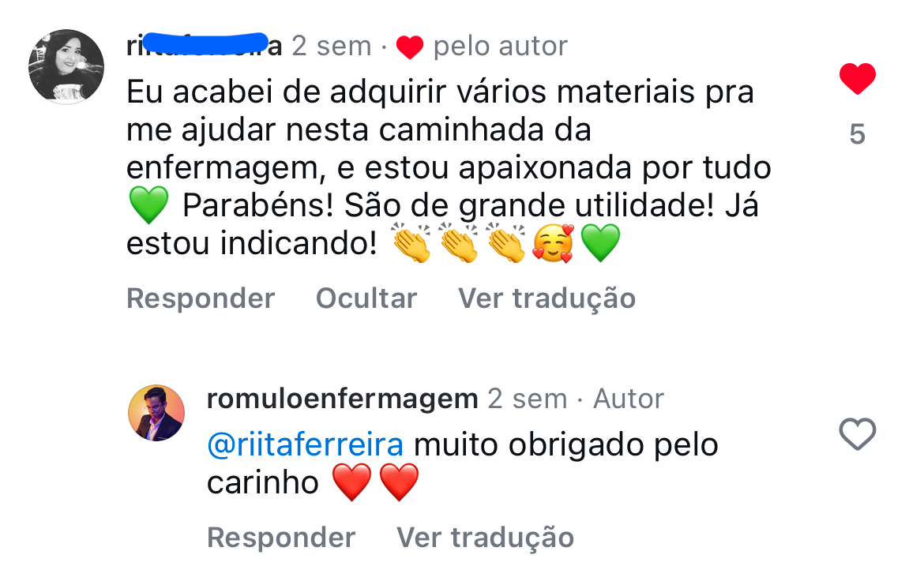
Task: Open the @riitaferreira mention link
Action: pos(305,445)
